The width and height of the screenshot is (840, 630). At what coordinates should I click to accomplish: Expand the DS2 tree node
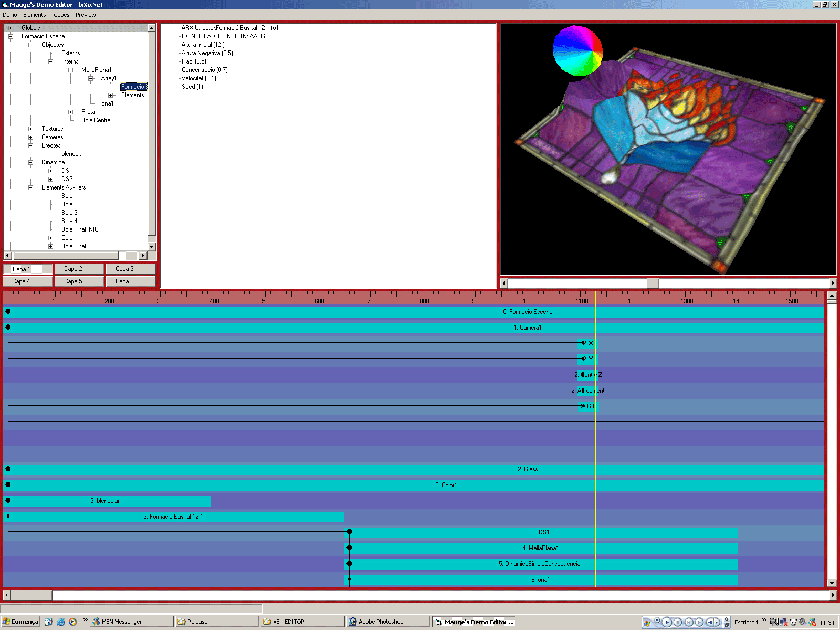(50, 179)
